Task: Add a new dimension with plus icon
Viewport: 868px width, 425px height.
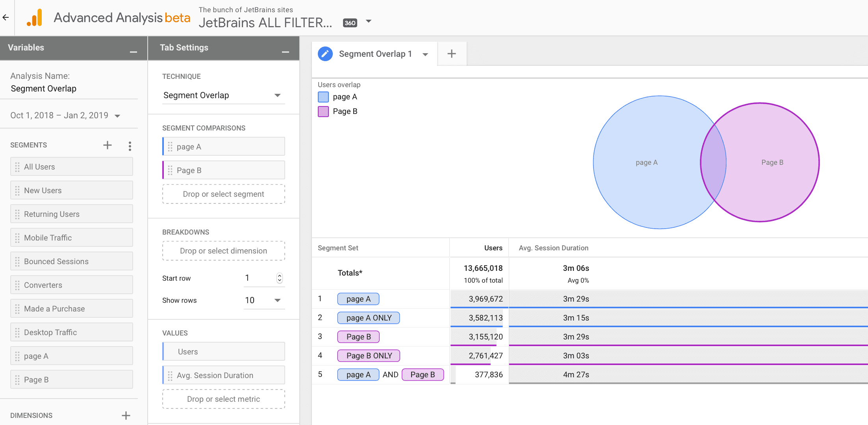Action: (126, 415)
